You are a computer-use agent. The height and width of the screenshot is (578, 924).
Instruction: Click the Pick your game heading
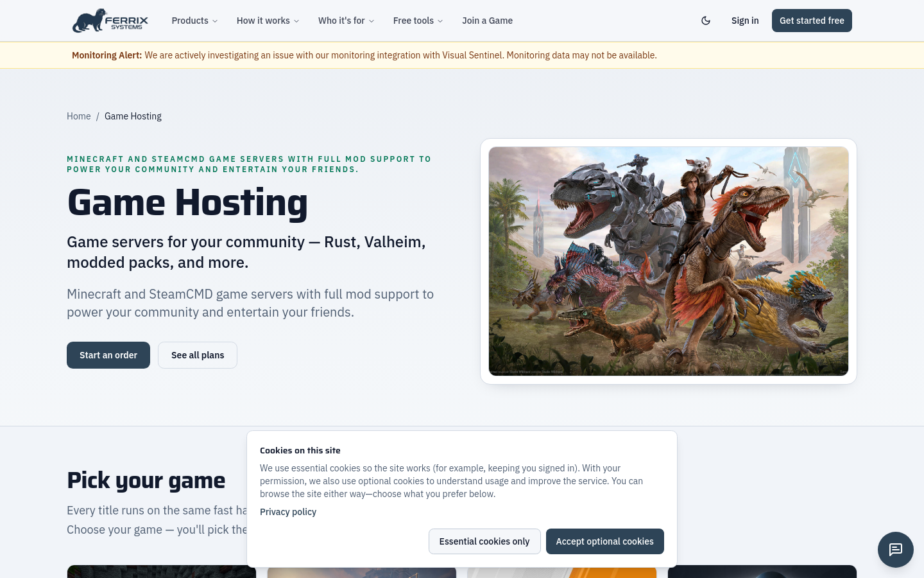click(146, 480)
